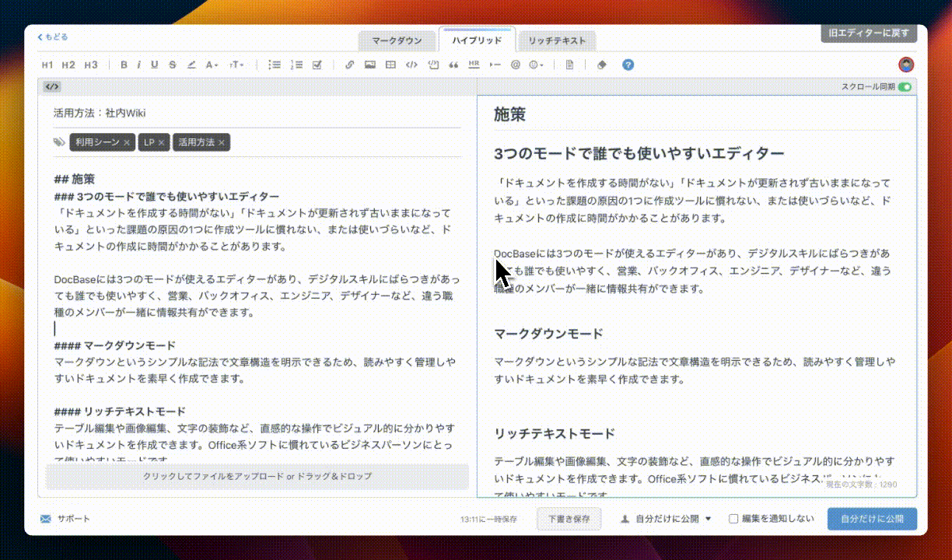Click the 旧エディターに戻す button
952x560 pixels.
pos(868,34)
